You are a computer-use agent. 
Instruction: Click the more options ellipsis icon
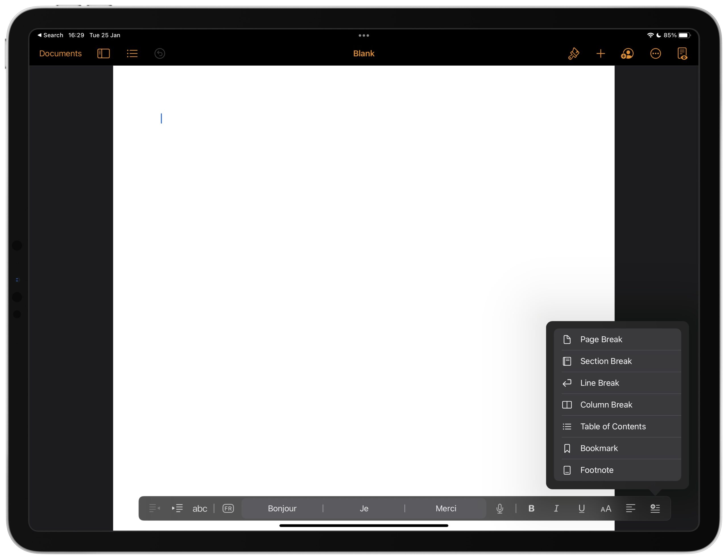(x=655, y=53)
